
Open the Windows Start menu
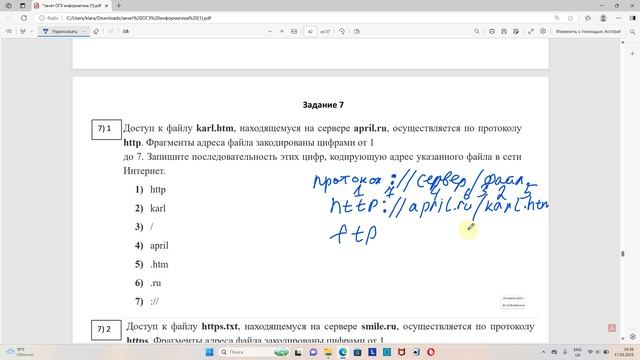click(209, 352)
